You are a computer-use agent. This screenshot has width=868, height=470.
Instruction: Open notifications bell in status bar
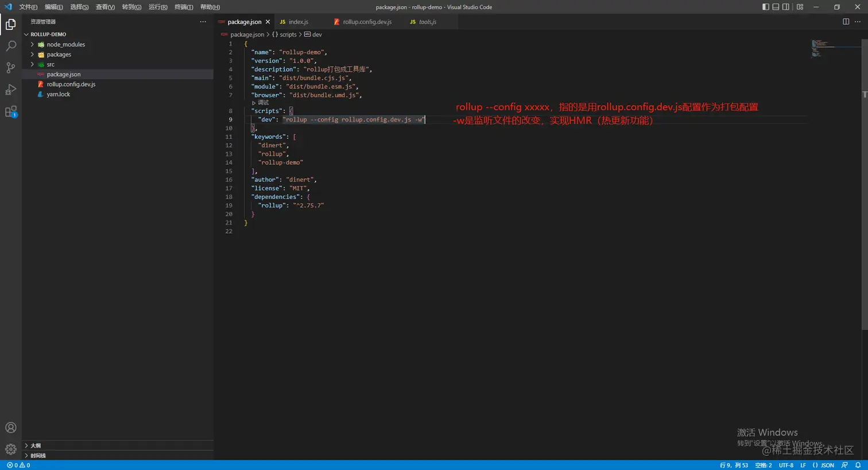858,465
